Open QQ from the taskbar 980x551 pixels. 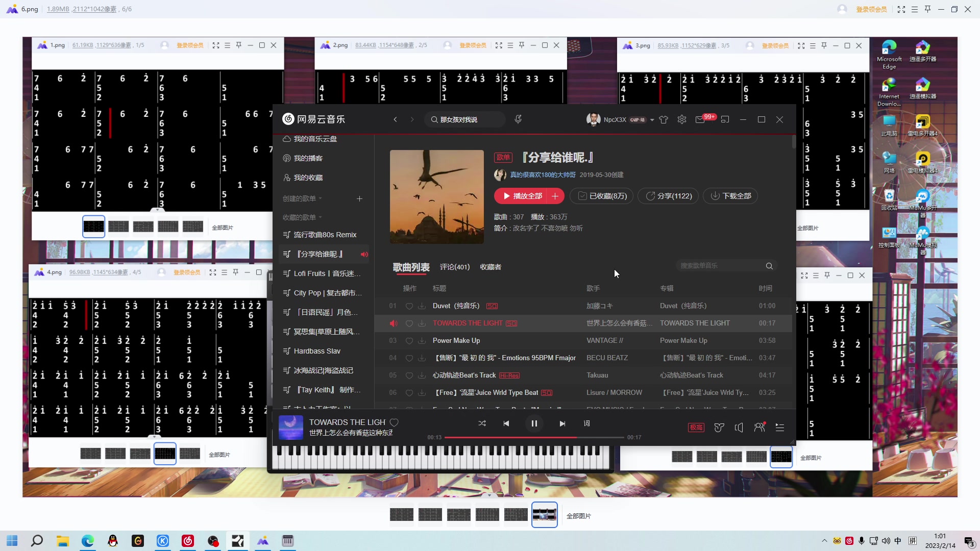(113, 541)
